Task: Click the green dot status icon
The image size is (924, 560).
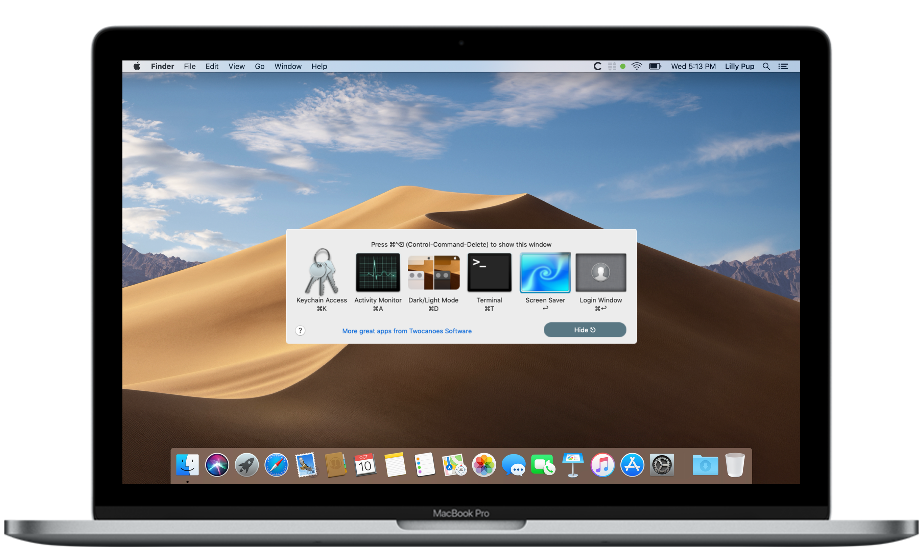Action: [x=623, y=66]
